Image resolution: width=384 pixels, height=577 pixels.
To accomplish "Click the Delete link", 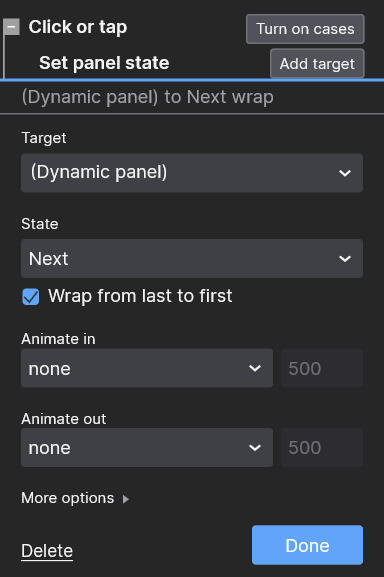I will (x=47, y=551).
